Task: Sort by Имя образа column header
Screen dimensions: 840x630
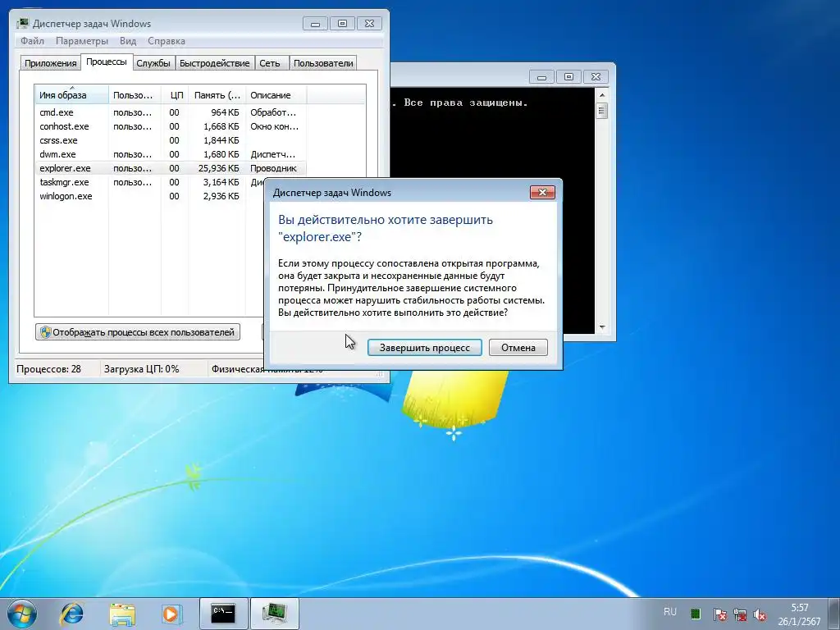Action: tap(71, 95)
